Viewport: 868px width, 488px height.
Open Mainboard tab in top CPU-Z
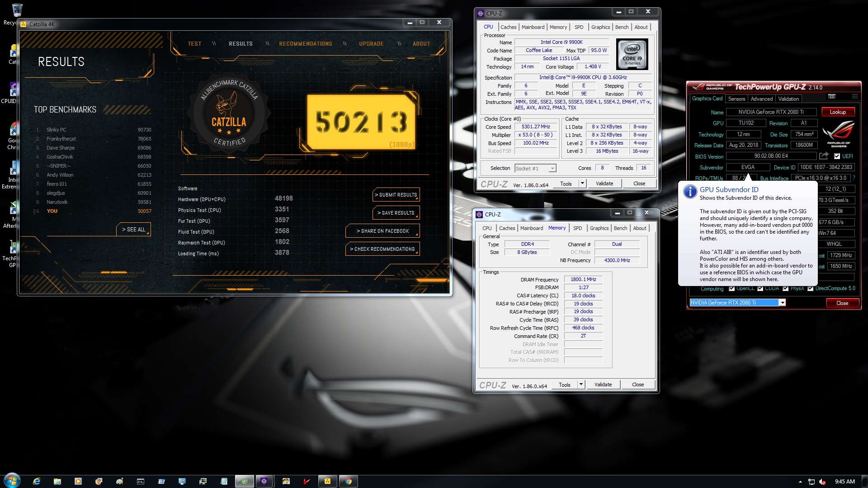pyautogui.click(x=533, y=27)
